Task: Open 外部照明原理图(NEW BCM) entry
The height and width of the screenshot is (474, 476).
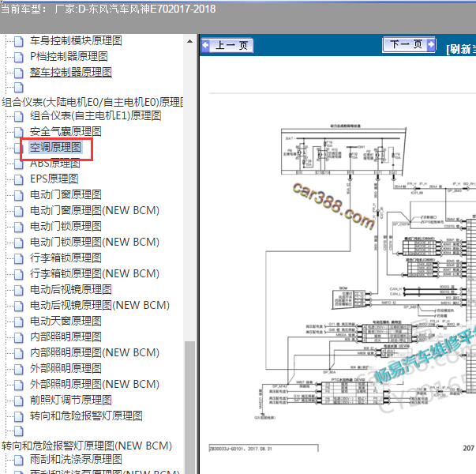Action: point(95,385)
